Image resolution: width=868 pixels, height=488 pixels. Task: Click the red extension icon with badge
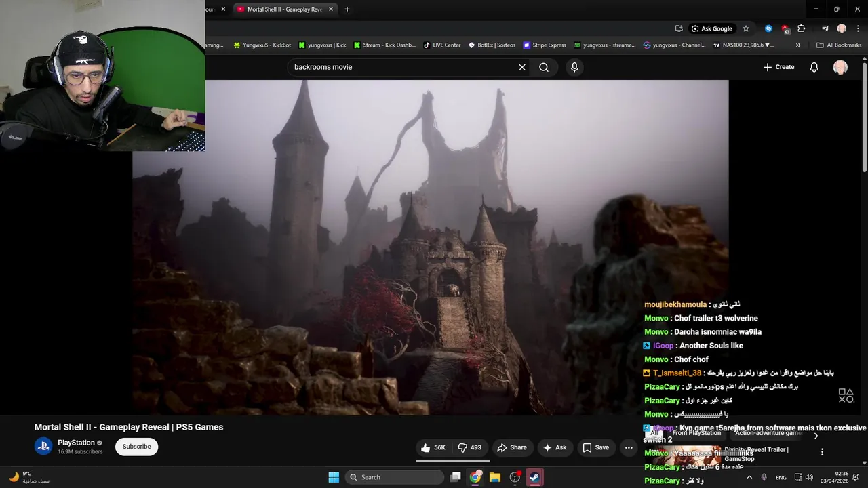click(x=785, y=28)
